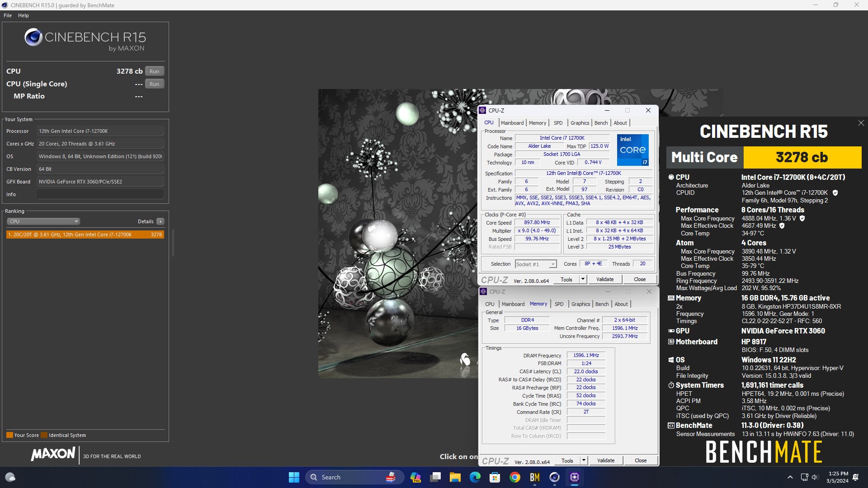Open the notification center bell icon
Screen dimensions: 868x488
point(856,477)
